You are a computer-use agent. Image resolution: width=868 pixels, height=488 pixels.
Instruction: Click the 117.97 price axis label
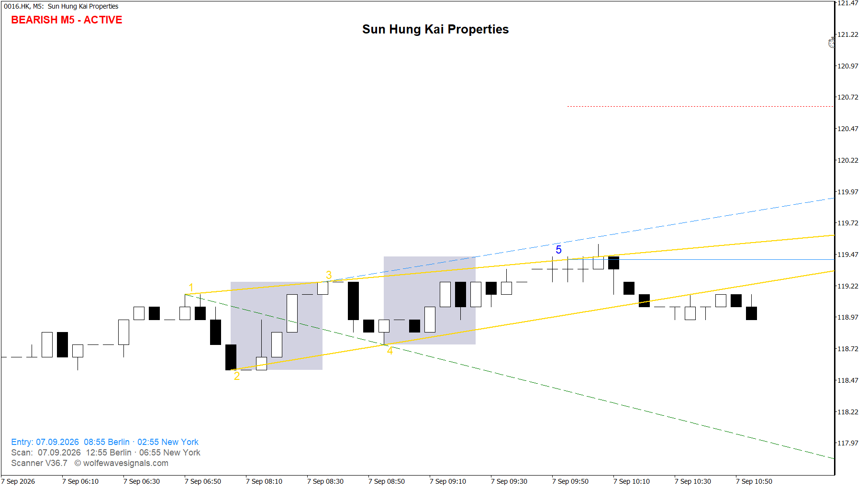coord(848,443)
